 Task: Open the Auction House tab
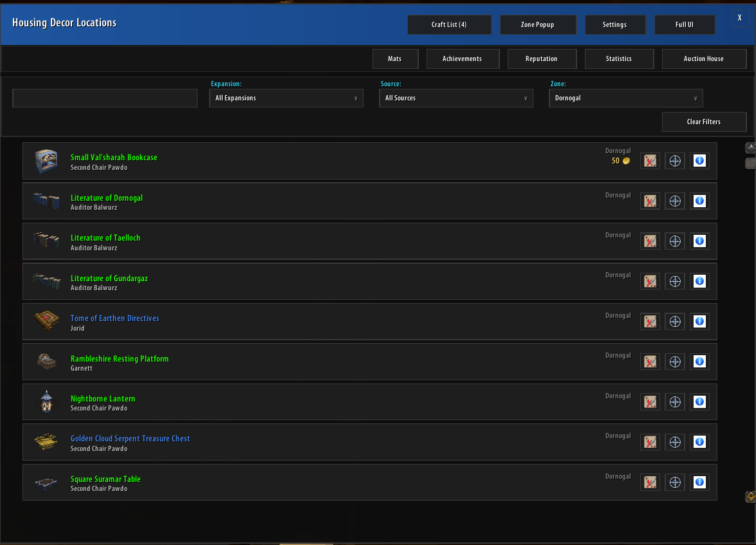(x=704, y=59)
